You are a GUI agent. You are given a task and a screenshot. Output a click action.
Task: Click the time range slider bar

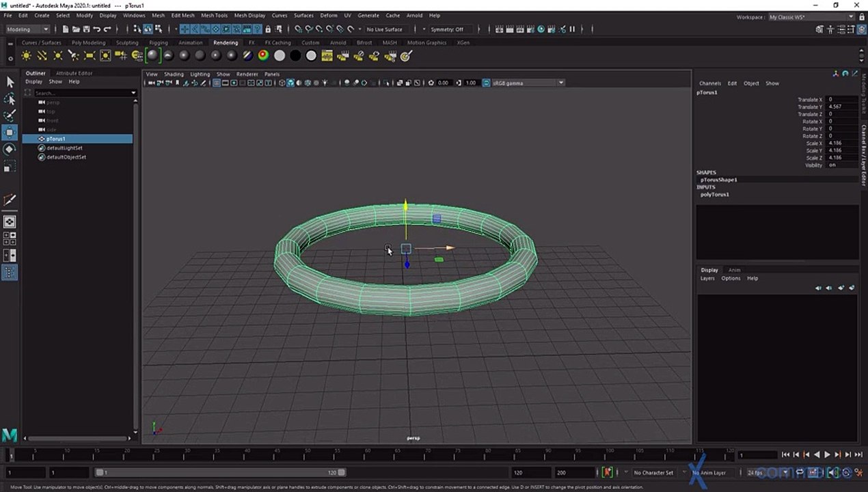tap(220, 472)
